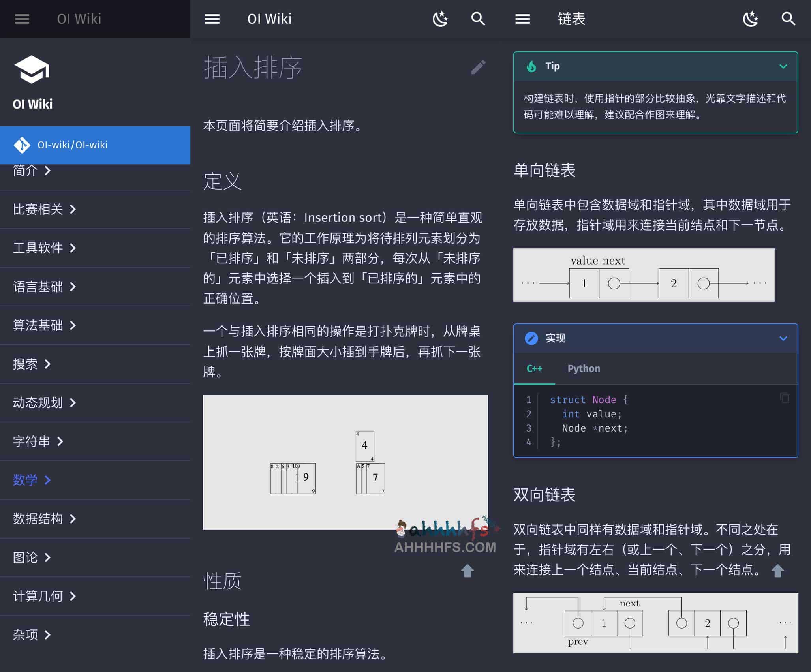Open the navigation hamburger menu
811x672 pixels.
coord(22,19)
